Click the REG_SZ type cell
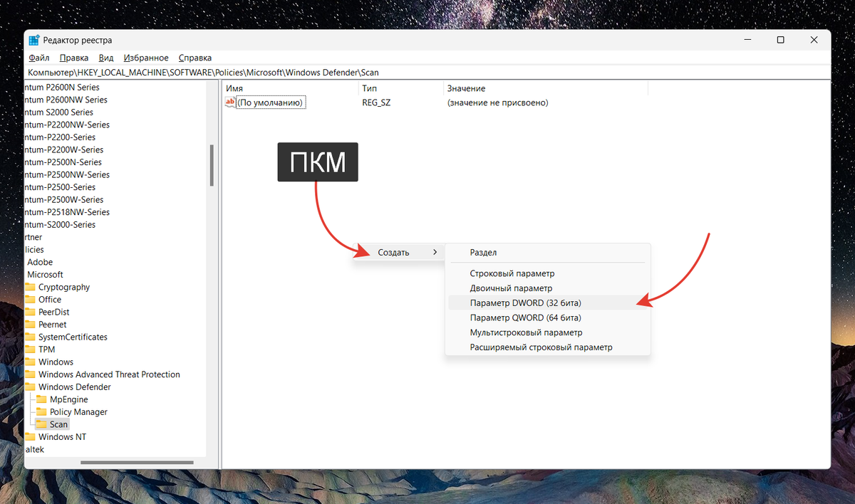This screenshot has height=504, width=855. tap(376, 103)
